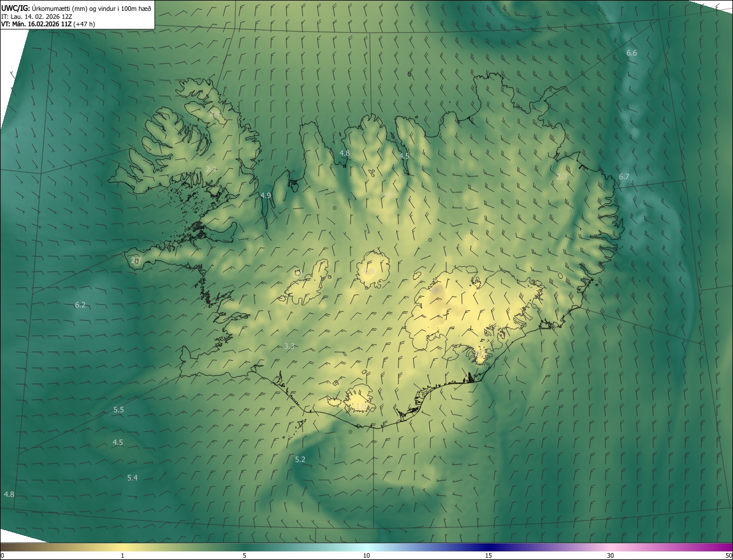The width and height of the screenshot is (733, 560).
Task: Select the 4.9 value label on map
Action: 266,195
